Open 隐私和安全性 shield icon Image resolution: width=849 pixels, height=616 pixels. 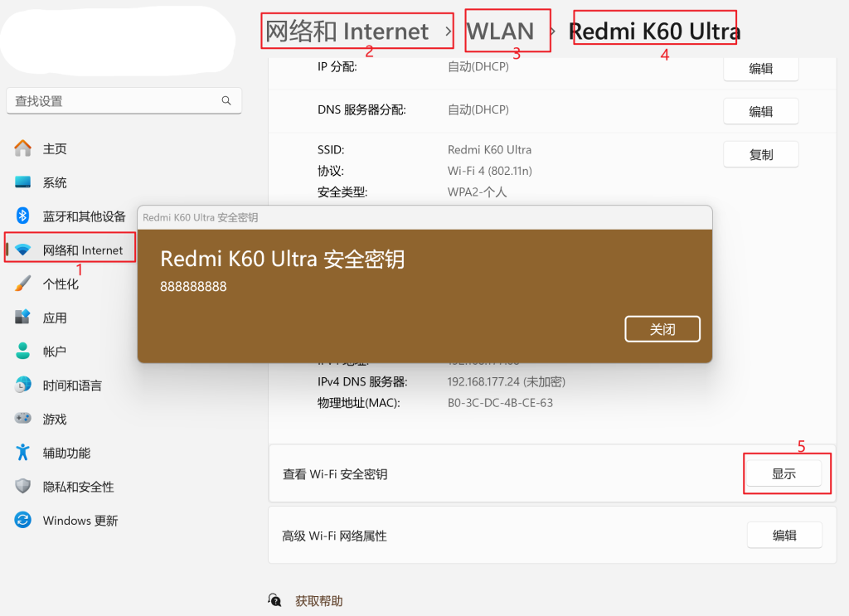(22, 487)
